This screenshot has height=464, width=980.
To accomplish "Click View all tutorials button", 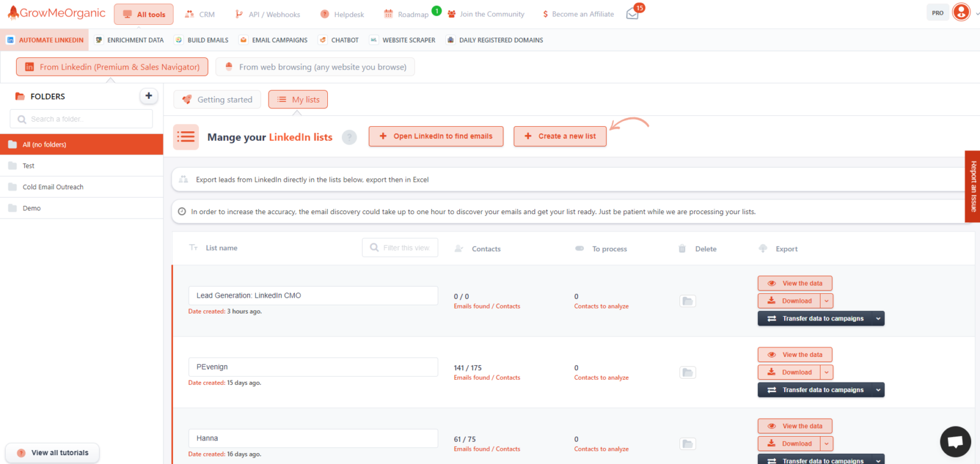I will [53, 453].
